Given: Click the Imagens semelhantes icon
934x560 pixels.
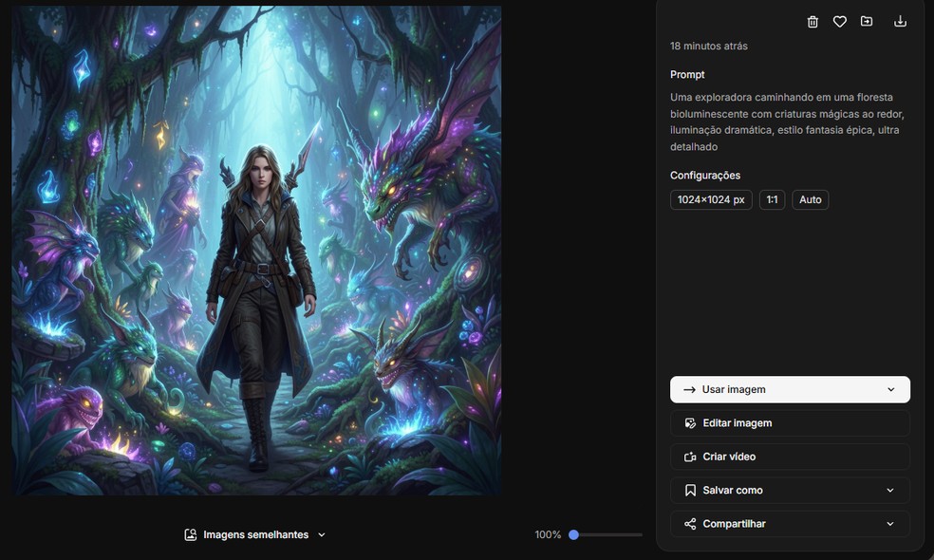Looking at the screenshot, I should pyautogui.click(x=191, y=535).
